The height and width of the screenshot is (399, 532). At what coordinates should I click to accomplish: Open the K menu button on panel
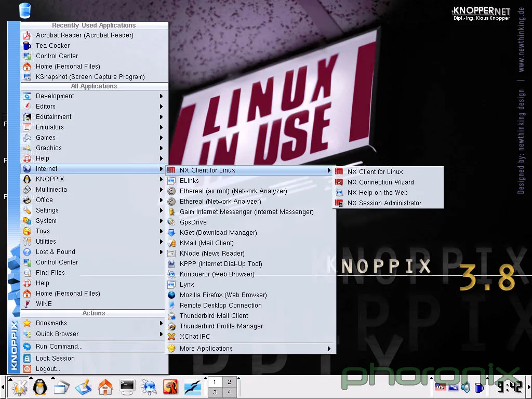(19, 387)
